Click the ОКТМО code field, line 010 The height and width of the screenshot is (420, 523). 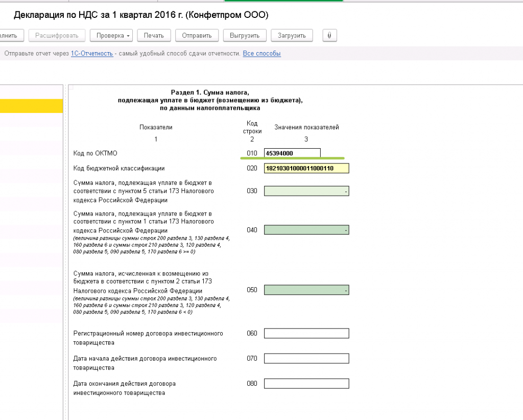coord(292,153)
